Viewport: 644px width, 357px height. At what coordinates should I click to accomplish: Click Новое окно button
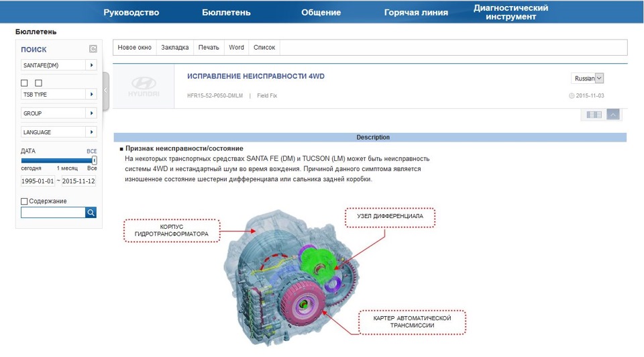point(135,47)
